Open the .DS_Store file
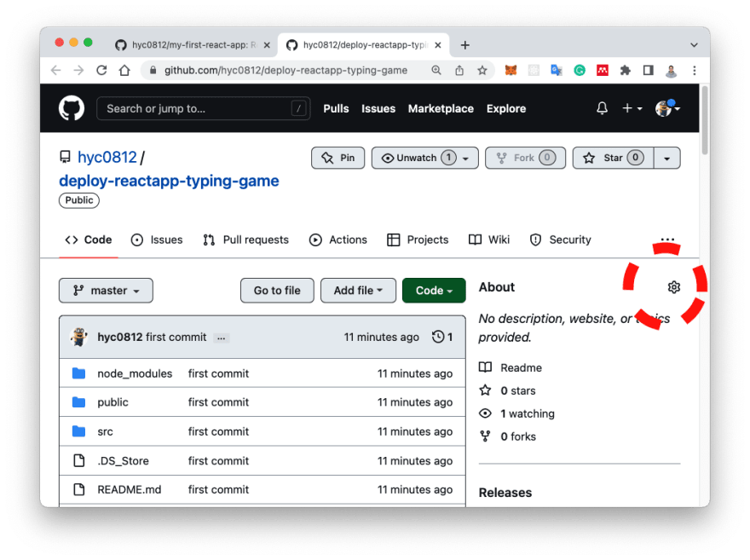750x560 pixels. pos(123,460)
